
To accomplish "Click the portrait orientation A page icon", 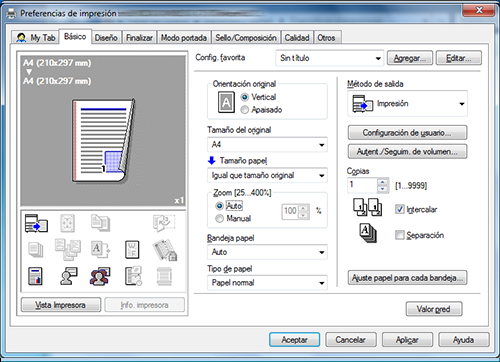I will 226,102.
